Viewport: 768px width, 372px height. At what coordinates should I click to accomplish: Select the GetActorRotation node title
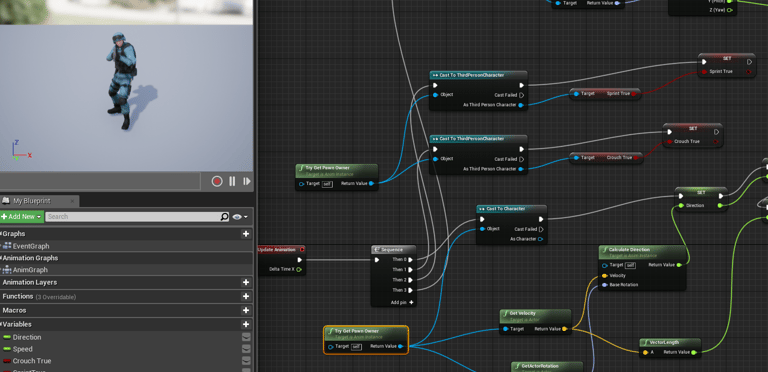tap(540, 366)
